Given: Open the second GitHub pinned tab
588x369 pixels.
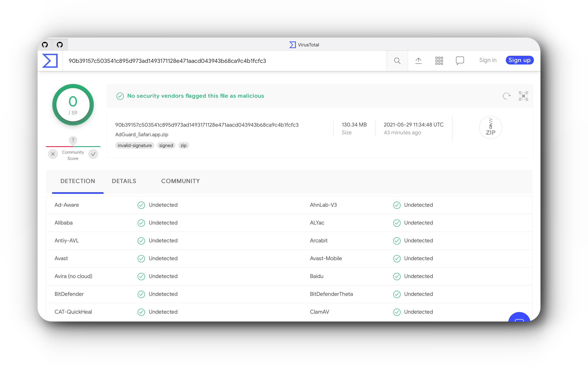Looking at the screenshot, I should 60,45.
